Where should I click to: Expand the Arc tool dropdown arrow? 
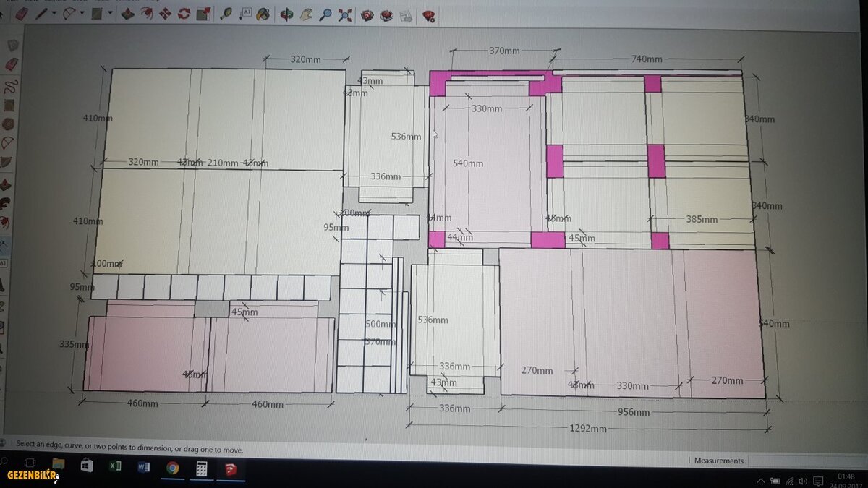coord(82,13)
